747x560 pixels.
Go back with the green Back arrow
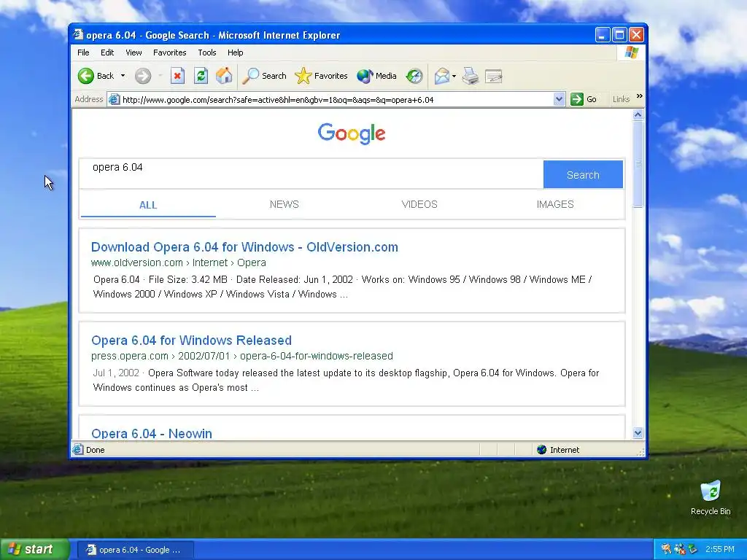tap(86, 76)
